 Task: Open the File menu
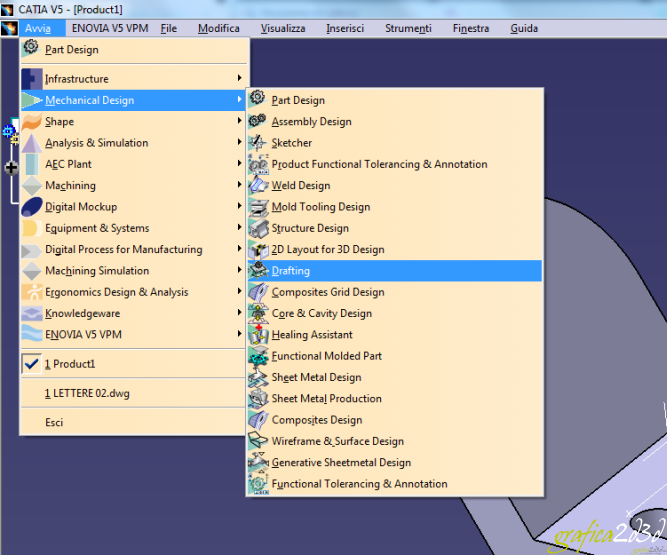point(168,28)
